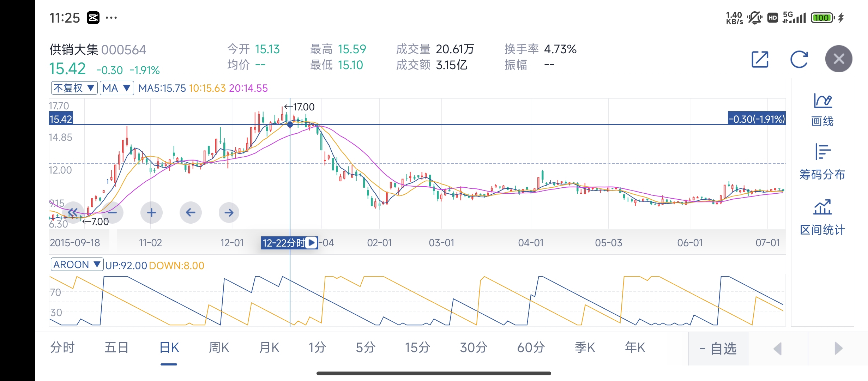Move crosshair left one candle

click(x=191, y=212)
